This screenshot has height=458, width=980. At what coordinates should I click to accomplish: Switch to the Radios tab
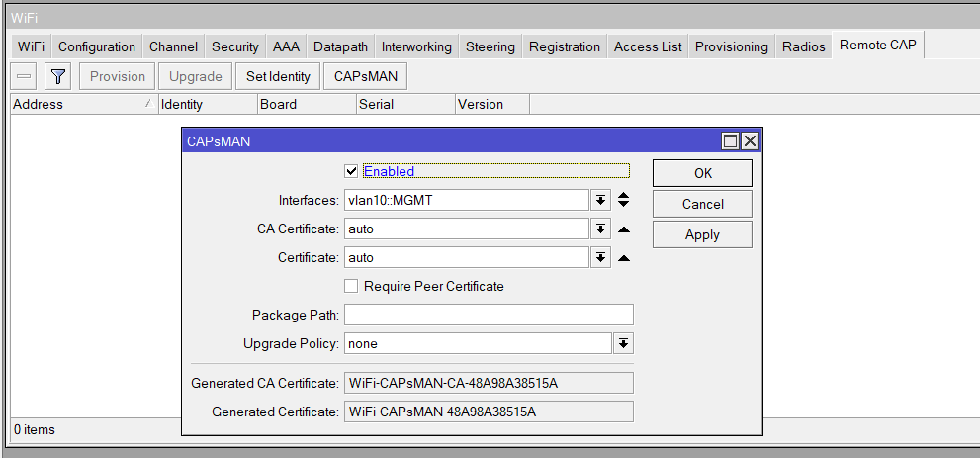tap(803, 46)
